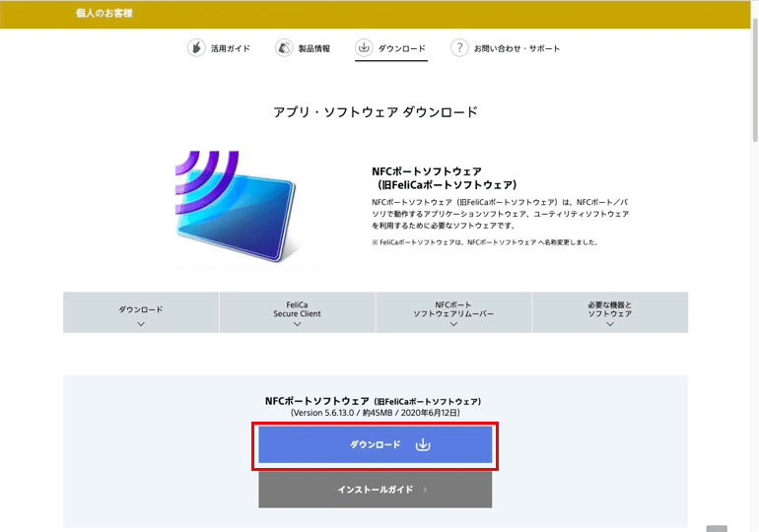Click chevron under ダウンロード anchor tab
The height and width of the screenshot is (532, 759).
(x=141, y=324)
